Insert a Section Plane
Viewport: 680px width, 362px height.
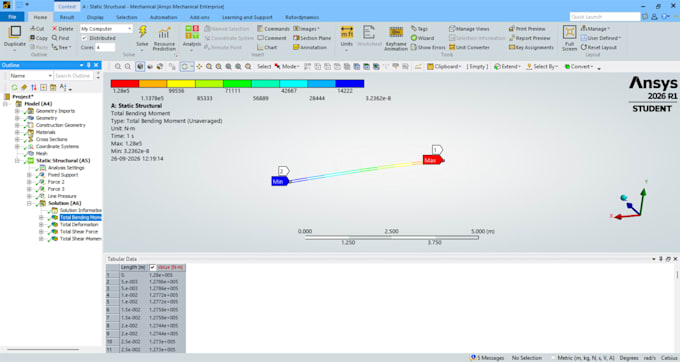[311, 38]
